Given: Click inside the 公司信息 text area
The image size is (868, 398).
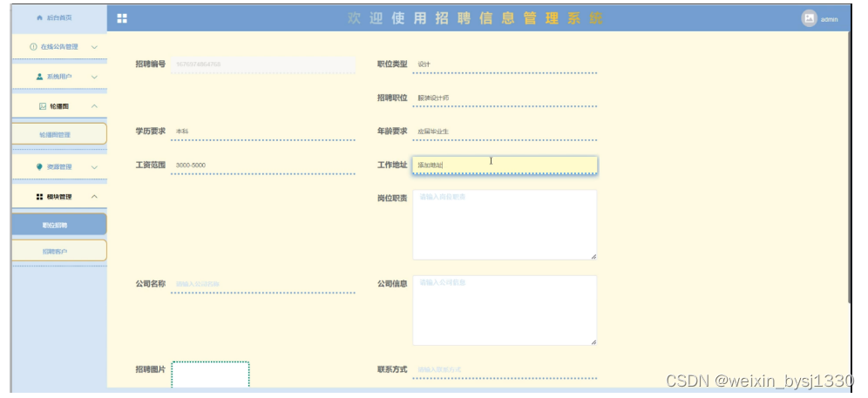Looking at the screenshot, I should (x=505, y=311).
